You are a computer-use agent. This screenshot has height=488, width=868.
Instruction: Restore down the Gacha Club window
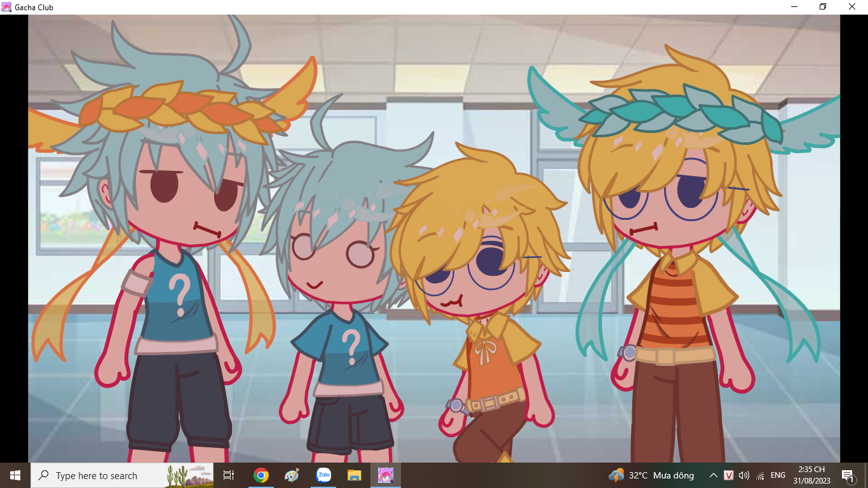(823, 7)
